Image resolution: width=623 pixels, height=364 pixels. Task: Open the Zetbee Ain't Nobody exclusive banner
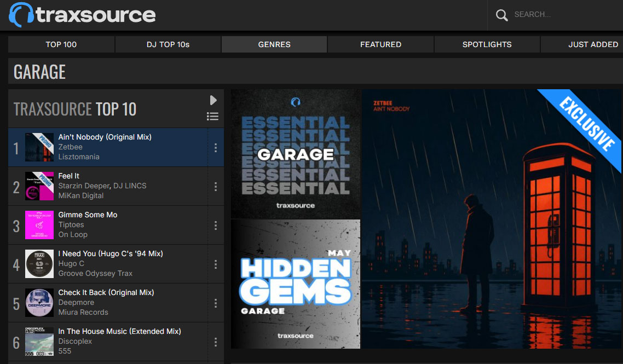click(x=492, y=219)
